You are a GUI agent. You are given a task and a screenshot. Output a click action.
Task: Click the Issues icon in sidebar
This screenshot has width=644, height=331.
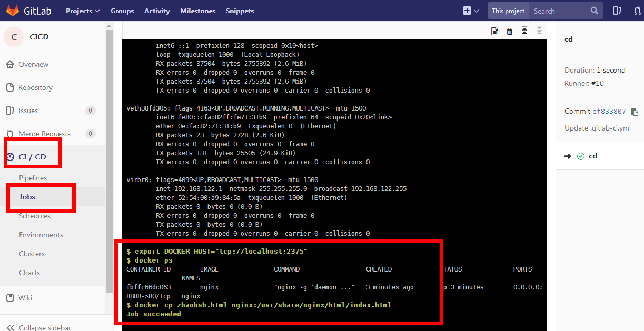[x=9, y=111]
